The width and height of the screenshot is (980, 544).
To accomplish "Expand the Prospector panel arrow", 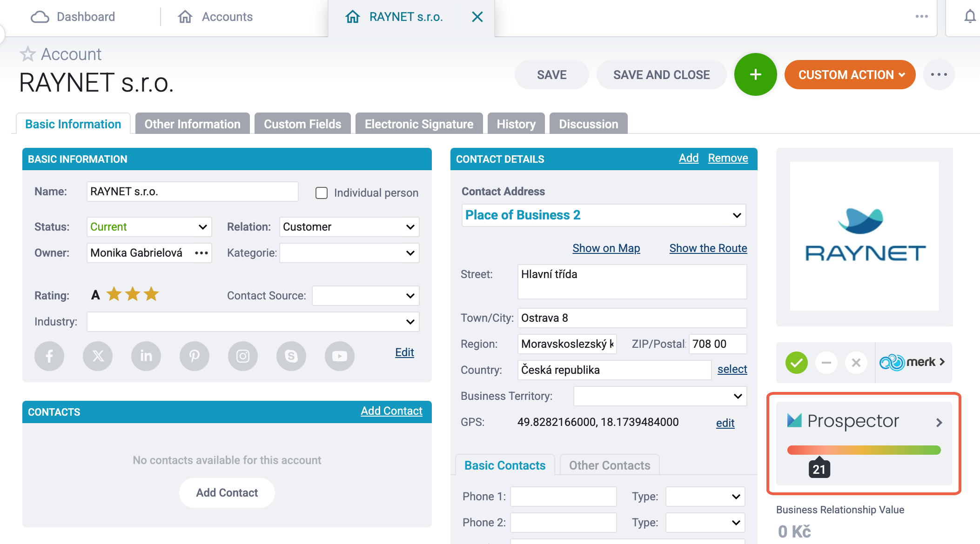I will [x=939, y=422].
